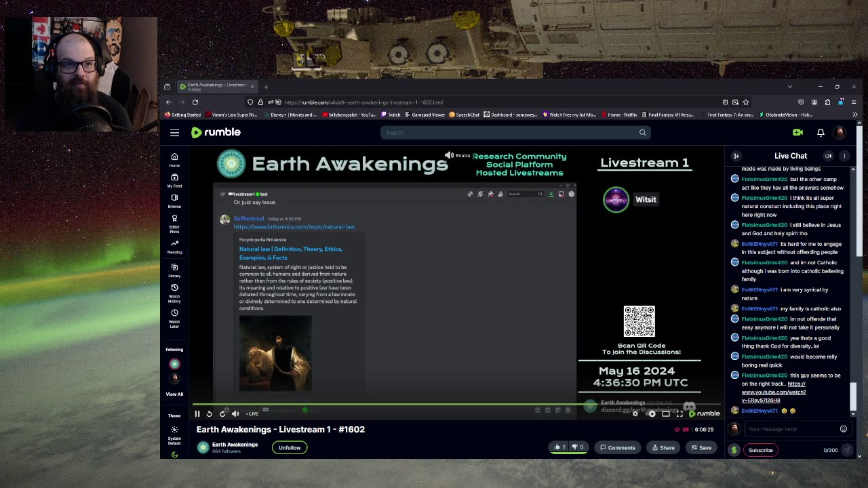Toggle autoplay in the player
This screenshot has height=488, width=868.
(651, 413)
